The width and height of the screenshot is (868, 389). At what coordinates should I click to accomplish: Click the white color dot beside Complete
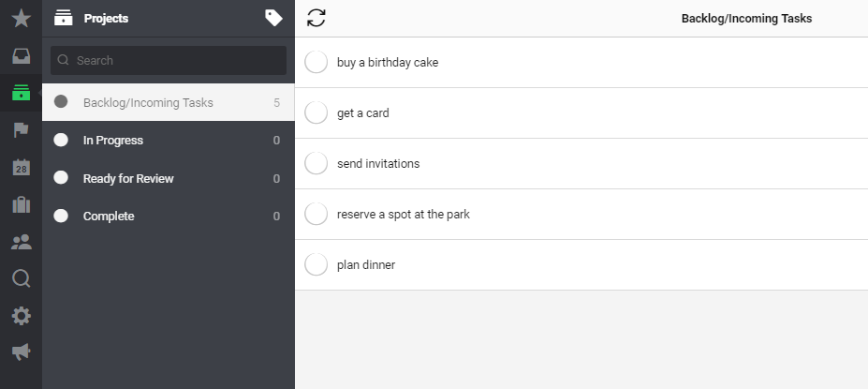point(61,216)
